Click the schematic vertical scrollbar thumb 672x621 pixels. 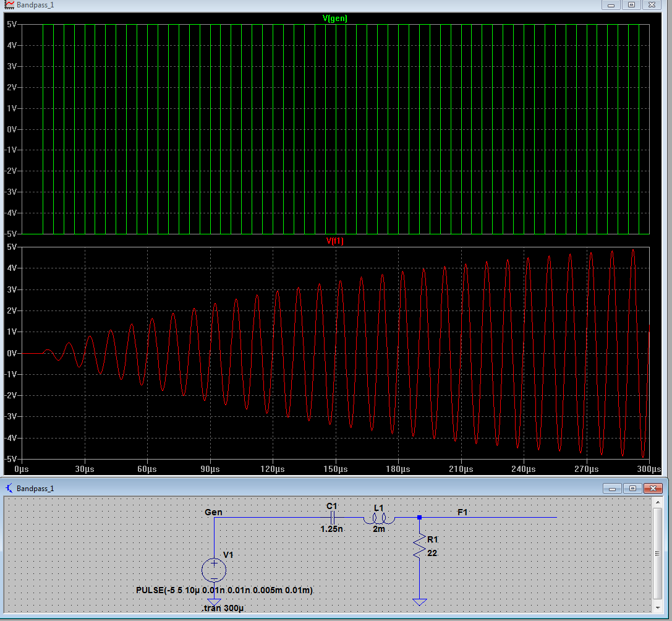(x=657, y=555)
